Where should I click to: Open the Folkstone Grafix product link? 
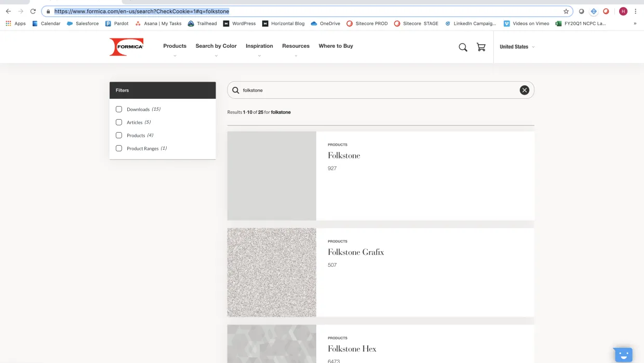(x=356, y=252)
